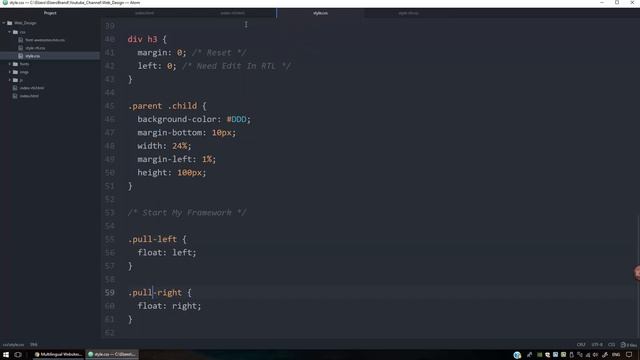Click the Web_Design root folder icon
This screenshot has height=360, width=640.
tap(9, 23)
